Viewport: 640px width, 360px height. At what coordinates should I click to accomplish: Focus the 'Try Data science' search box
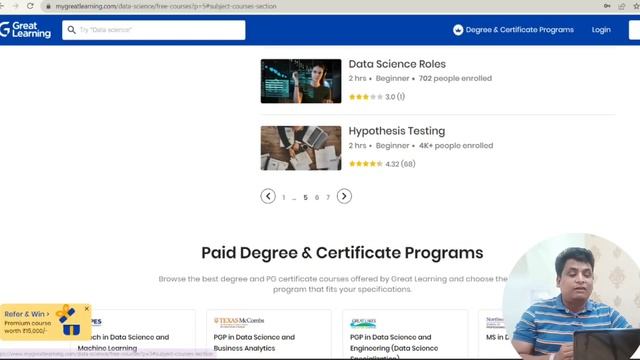coord(154,30)
